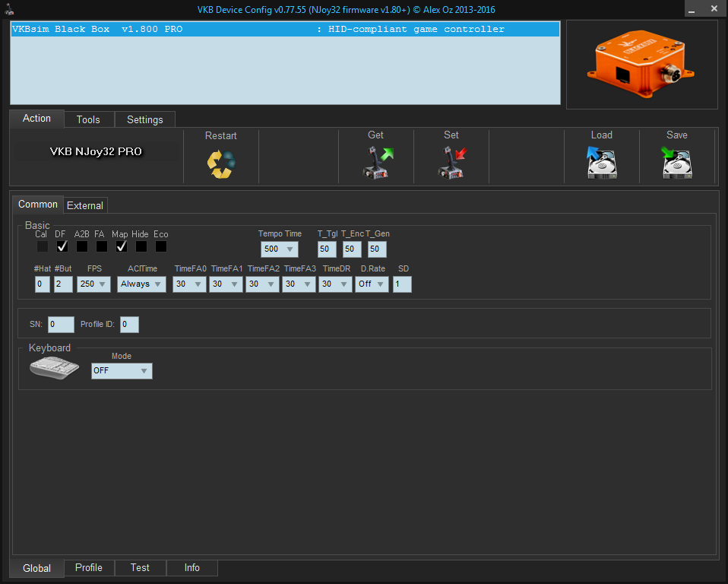Screen dimensions: 728x584
Task: Toggle the Cal checkbox
Action: coord(43,246)
